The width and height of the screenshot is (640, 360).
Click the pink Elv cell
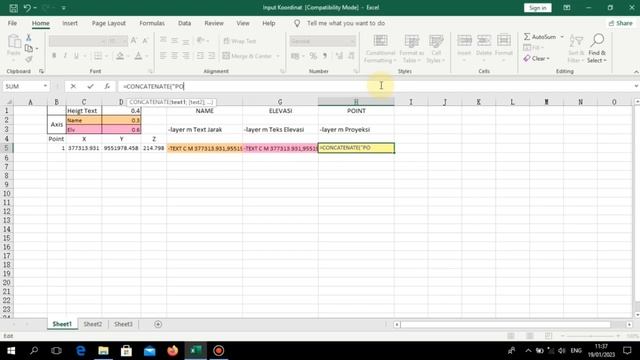pyautogui.click(x=84, y=129)
